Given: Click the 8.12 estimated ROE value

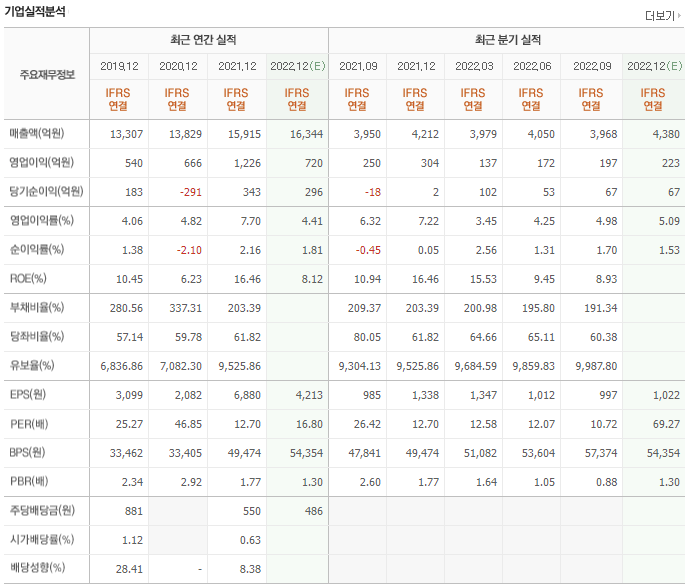Looking at the screenshot, I should (x=312, y=279).
